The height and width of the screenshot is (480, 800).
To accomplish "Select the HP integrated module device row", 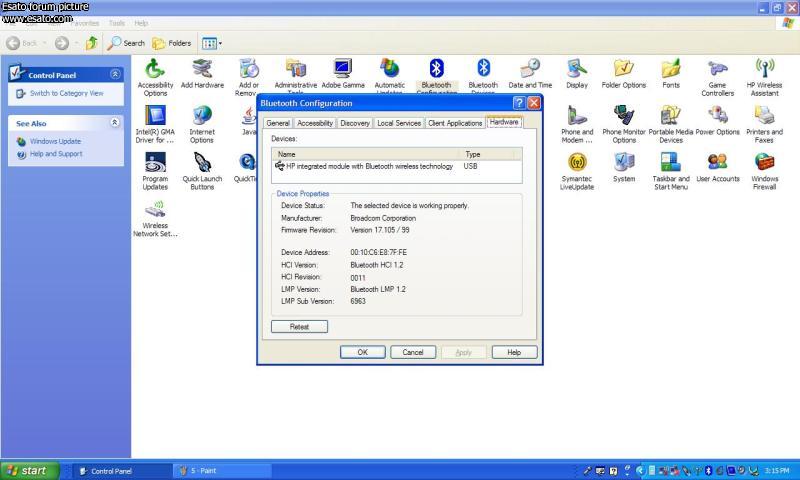I will point(368,166).
